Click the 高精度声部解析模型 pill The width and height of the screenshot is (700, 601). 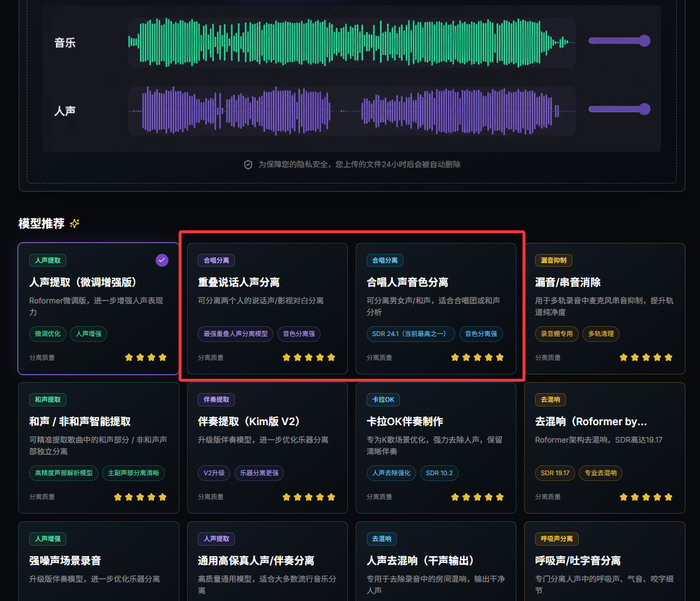(x=64, y=473)
